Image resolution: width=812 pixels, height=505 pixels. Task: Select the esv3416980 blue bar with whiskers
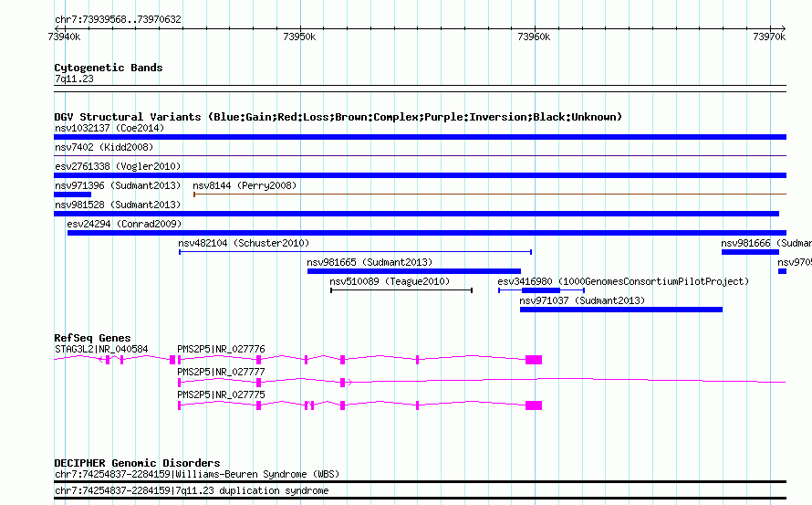(x=541, y=290)
